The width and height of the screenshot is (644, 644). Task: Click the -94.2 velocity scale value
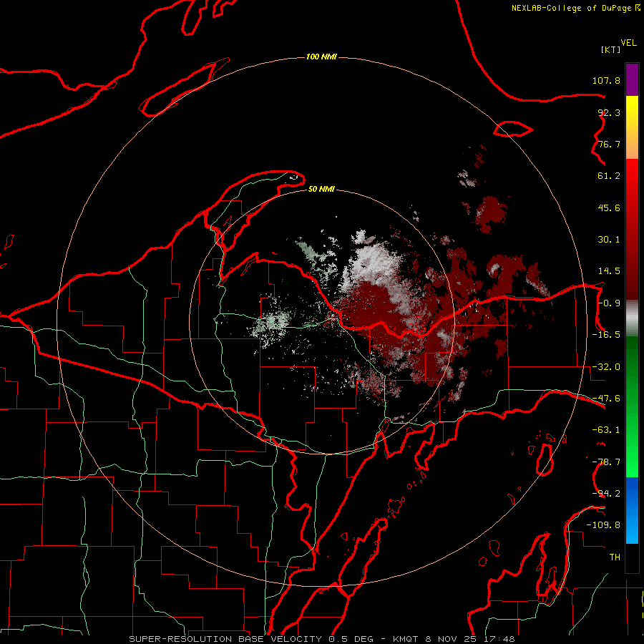coord(606,494)
